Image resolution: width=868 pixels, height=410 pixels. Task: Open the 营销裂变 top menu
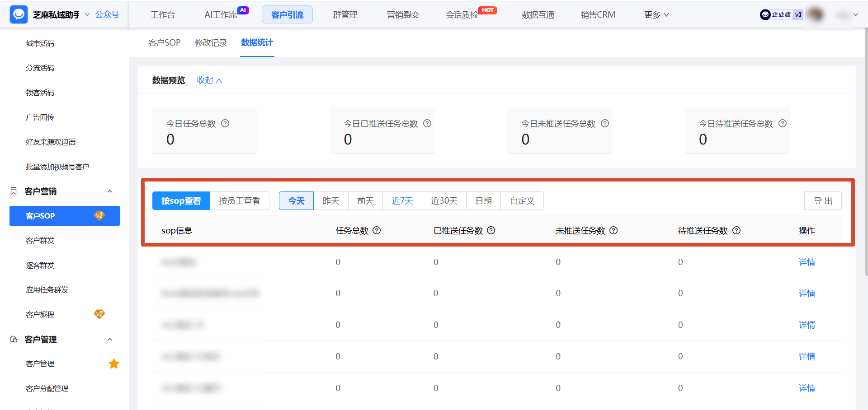click(x=403, y=15)
